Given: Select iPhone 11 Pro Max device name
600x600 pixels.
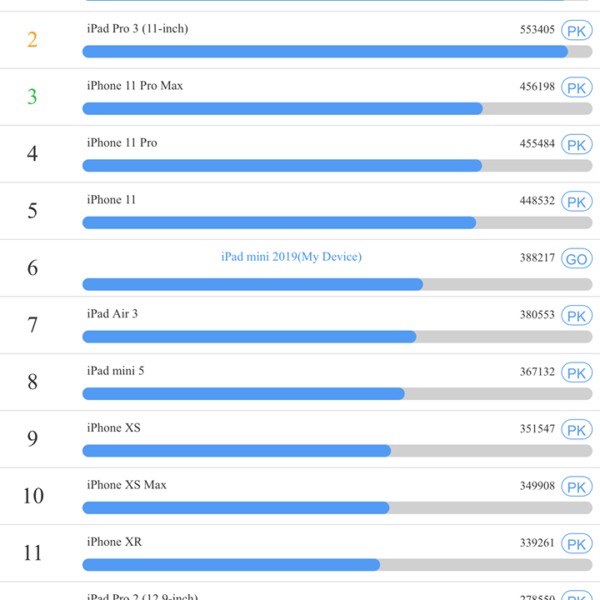Looking at the screenshot, I should pyautogui.click(x=135, y=86).
